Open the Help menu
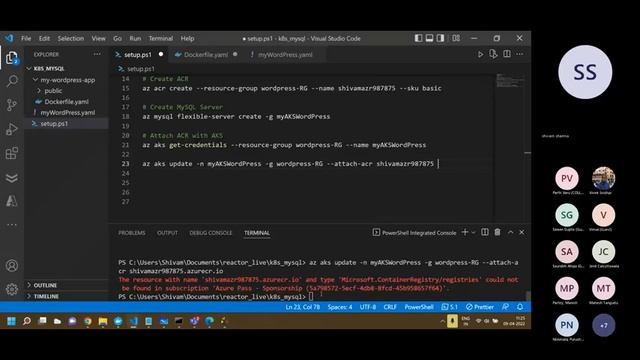The width and height of the screenshot is (640, 360). click(x=187, y=38)
